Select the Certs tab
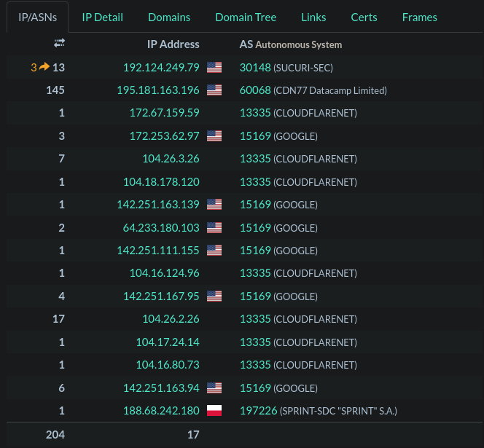The image size is (484, 448). (x=364, y=17)
